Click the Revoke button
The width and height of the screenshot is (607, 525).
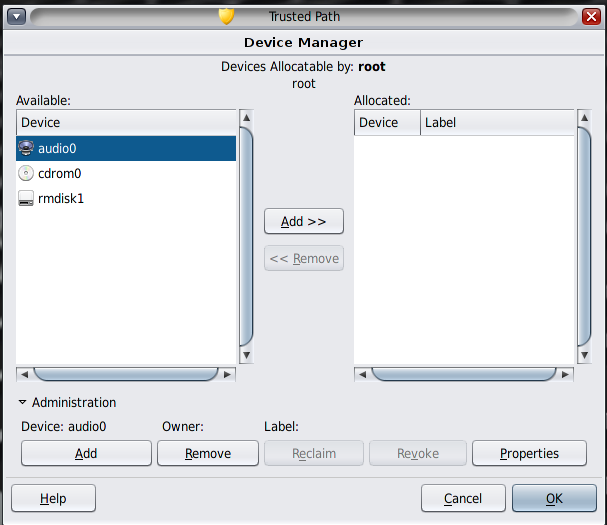pos(418,453)
